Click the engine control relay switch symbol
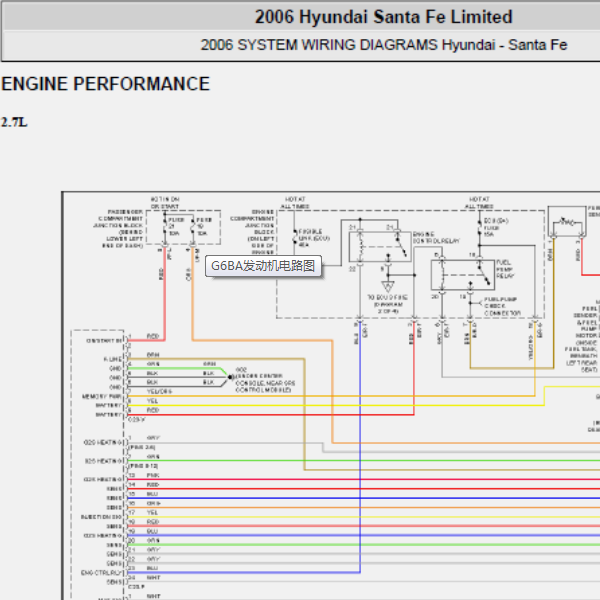The height and width of the screenshot is (600, 600). 380,247
